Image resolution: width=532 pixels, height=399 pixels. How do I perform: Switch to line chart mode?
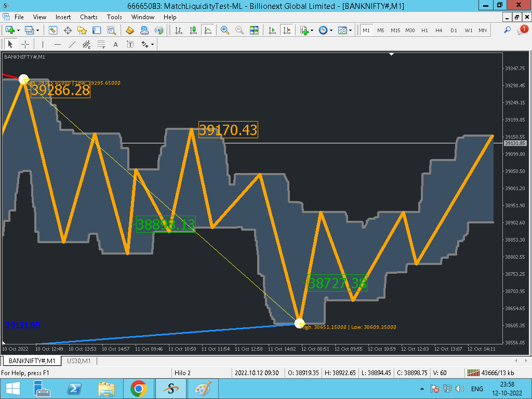click(x=208, y=30)
